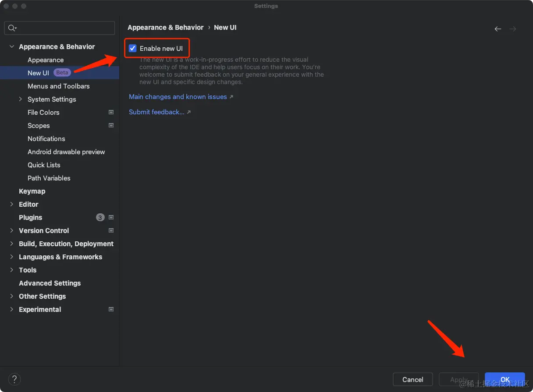Open Notifications settings

pos(46,139)
